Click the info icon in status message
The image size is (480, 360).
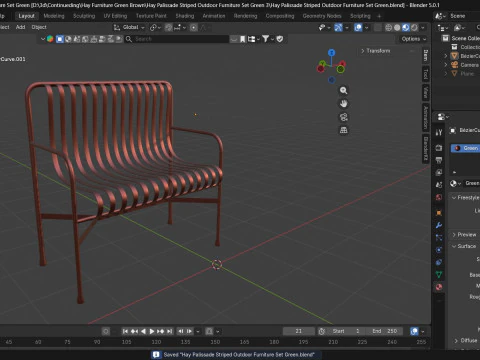(x=156, y=354)
